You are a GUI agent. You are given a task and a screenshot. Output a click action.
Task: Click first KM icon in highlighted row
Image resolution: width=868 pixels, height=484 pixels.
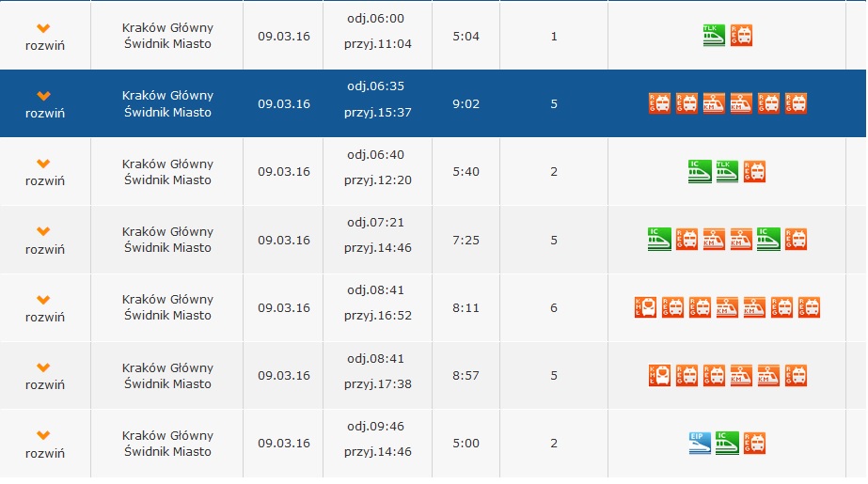[714, 103]
